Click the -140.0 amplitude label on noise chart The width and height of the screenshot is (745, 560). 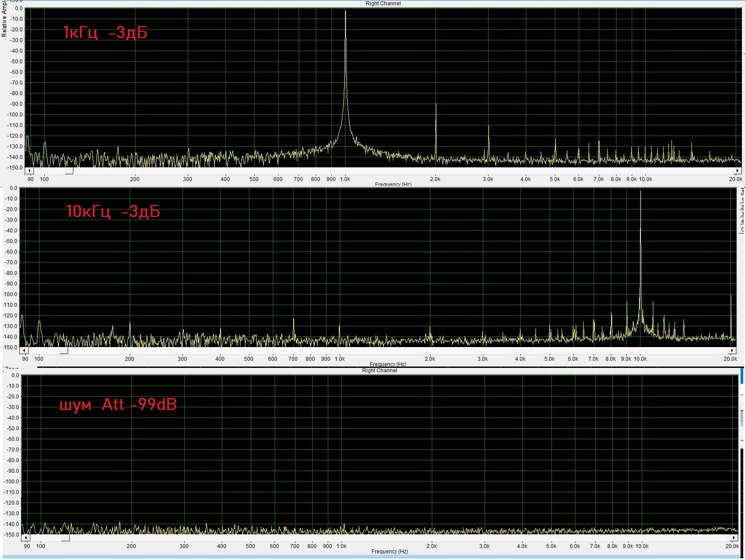(12, 524)
